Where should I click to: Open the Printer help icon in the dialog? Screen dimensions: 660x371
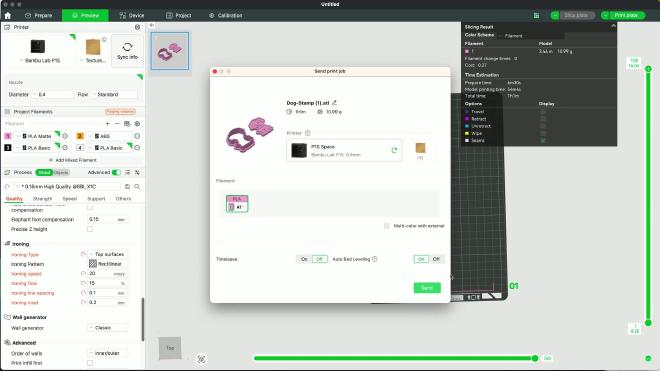point(308,133)
